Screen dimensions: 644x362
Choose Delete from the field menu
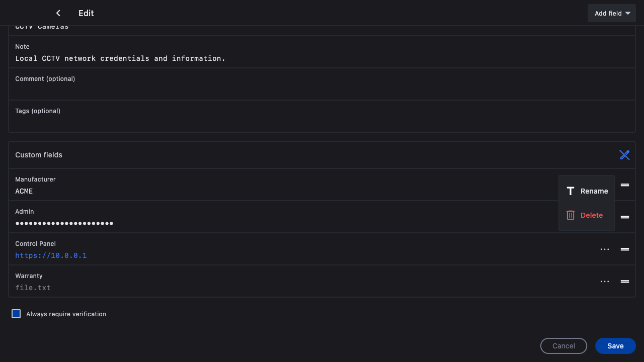tap(587, 215)
